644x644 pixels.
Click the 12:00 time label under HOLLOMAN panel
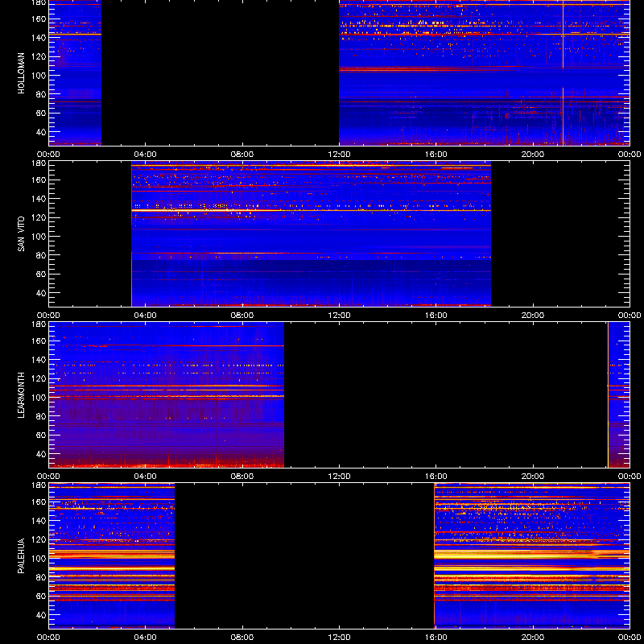tap(339, 155)
